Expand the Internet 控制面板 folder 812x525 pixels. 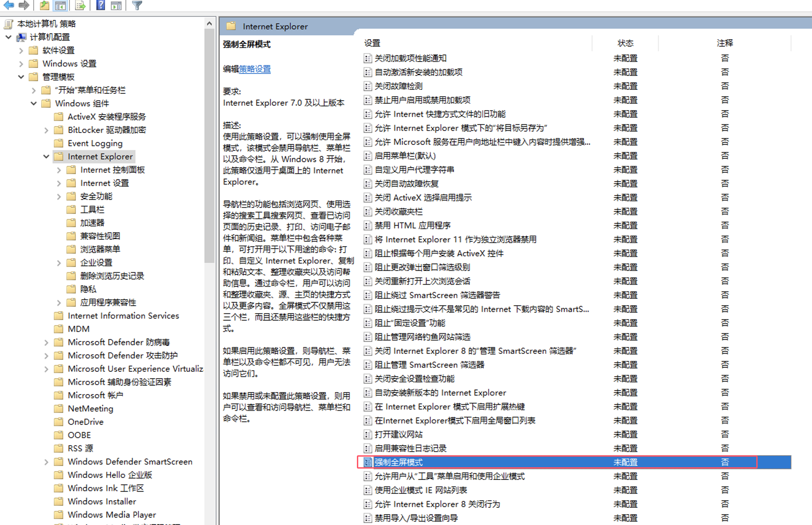coord(59,170)
